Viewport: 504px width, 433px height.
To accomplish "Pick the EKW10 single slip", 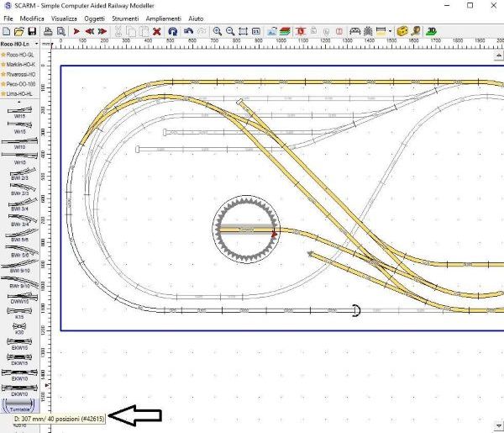I will (x=19, y=375).
